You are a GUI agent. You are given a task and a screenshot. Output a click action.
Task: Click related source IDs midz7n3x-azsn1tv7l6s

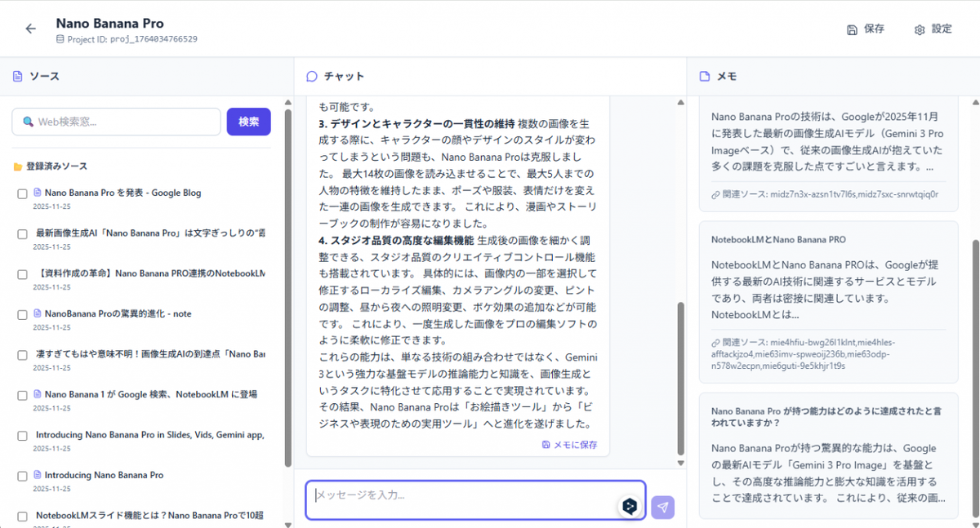pos(853,195)
